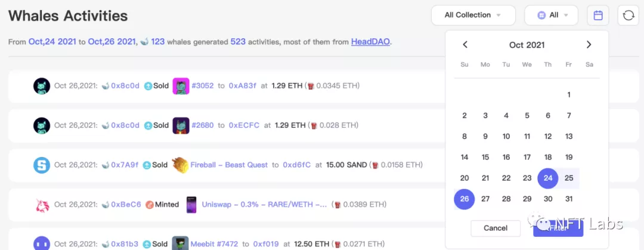Click the Uniswap unicorn logo icon
This screenshot has height=250, width=644.
42,205
